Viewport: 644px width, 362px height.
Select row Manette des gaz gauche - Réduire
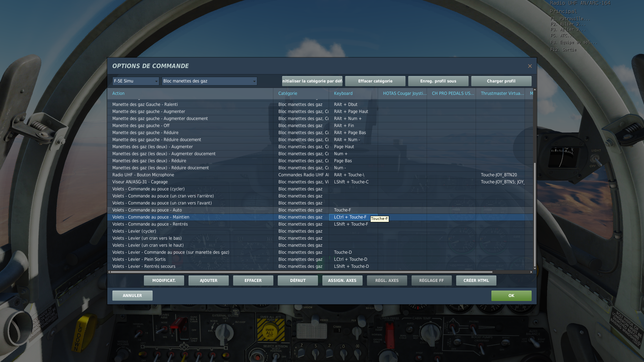click(x=320, y=133)
